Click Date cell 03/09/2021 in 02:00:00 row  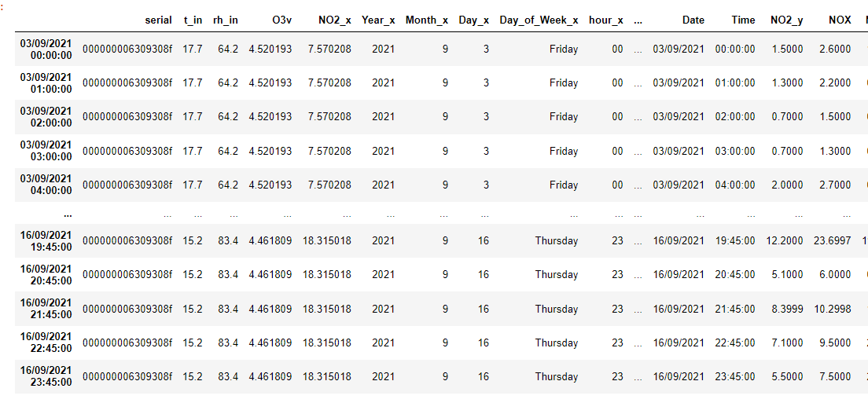[x=679, y=117]
